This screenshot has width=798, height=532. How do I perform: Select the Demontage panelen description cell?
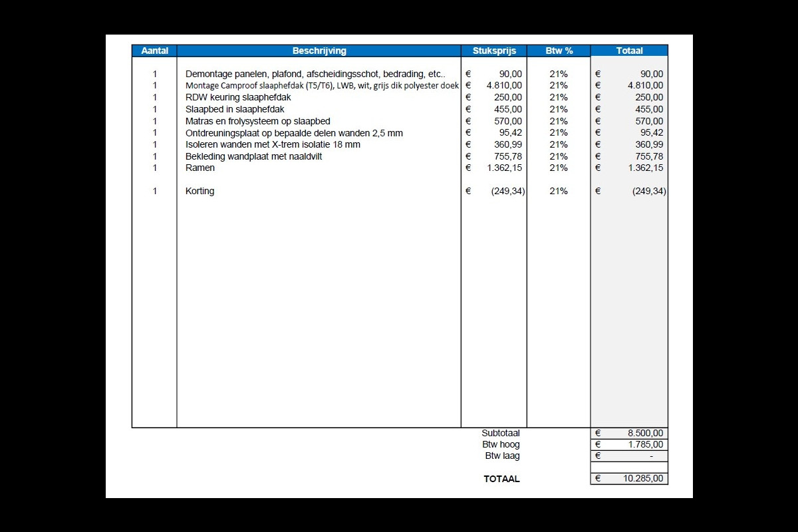315,74
